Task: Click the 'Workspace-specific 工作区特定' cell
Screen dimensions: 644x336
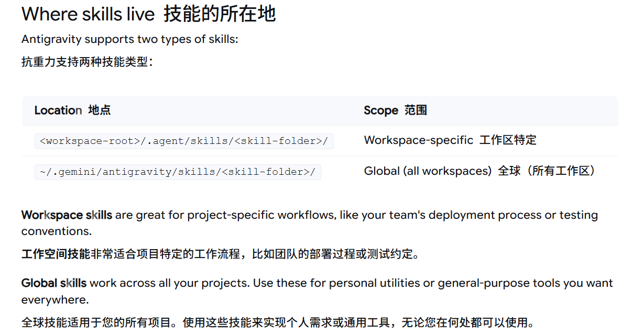Action: [x=450, y=140]
